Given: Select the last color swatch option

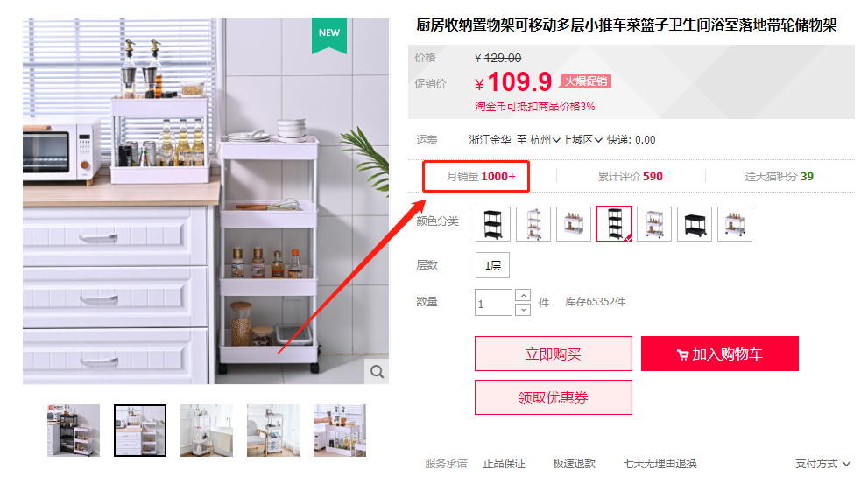Looking at the screenshot, I should [735, 223].
